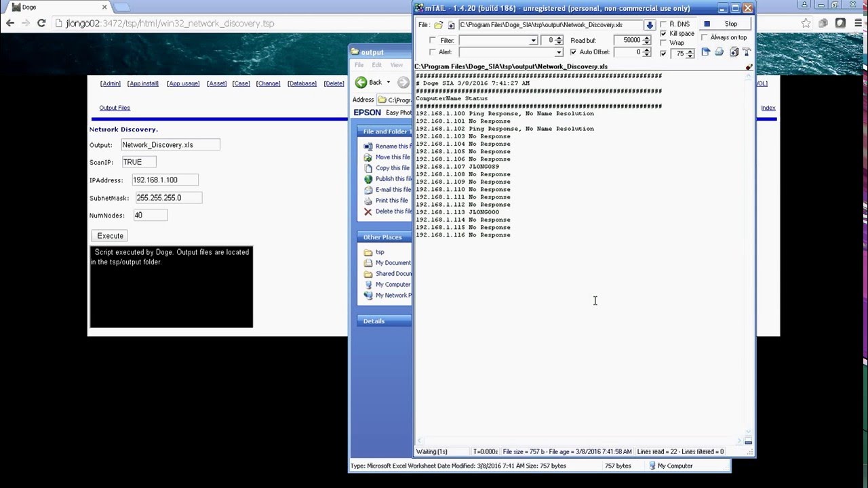Click the Explorer Back arrow button
Screen dimensions: 868x488
tap(361, 82)
